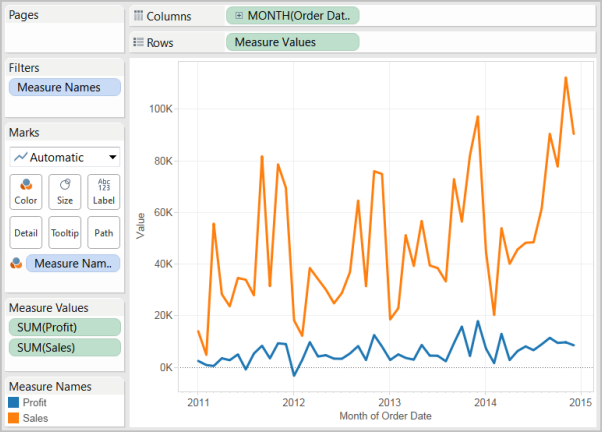Click the Detail button
602x432 pixels.
point(25,232)
